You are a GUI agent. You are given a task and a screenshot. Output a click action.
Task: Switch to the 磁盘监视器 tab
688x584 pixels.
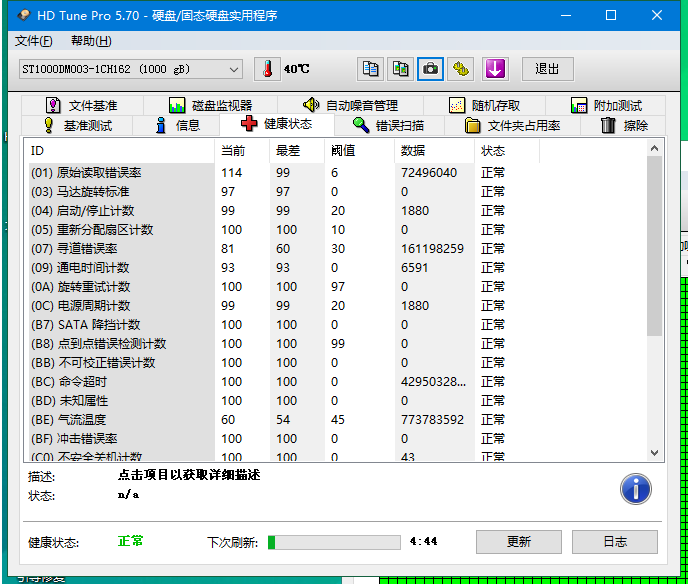(x=210, y=105)
